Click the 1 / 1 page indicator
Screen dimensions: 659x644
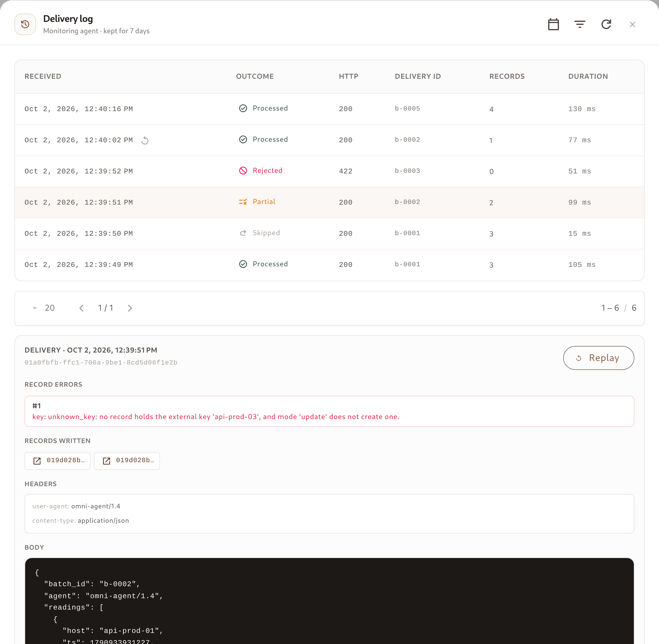pos(105,308)
